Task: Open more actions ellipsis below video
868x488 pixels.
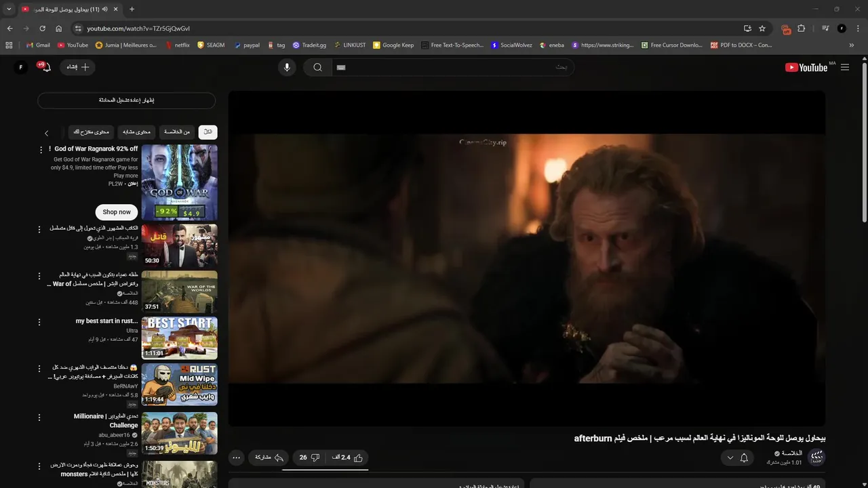Action: point(236,457)
